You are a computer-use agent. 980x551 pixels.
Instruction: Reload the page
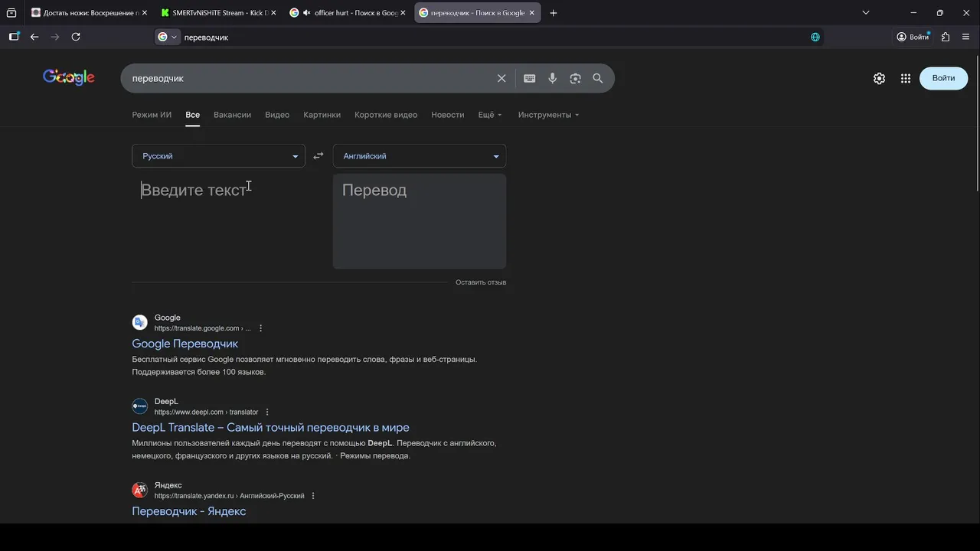point(76,37)
